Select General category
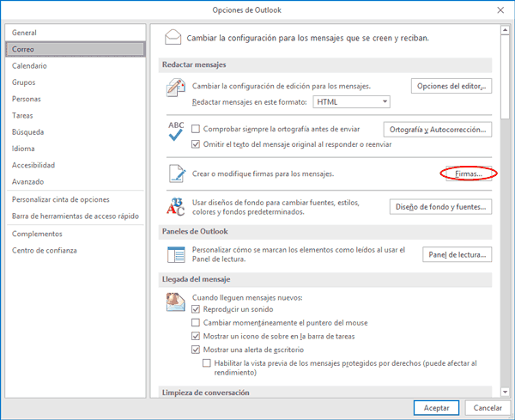 click(x=76, y=33)
